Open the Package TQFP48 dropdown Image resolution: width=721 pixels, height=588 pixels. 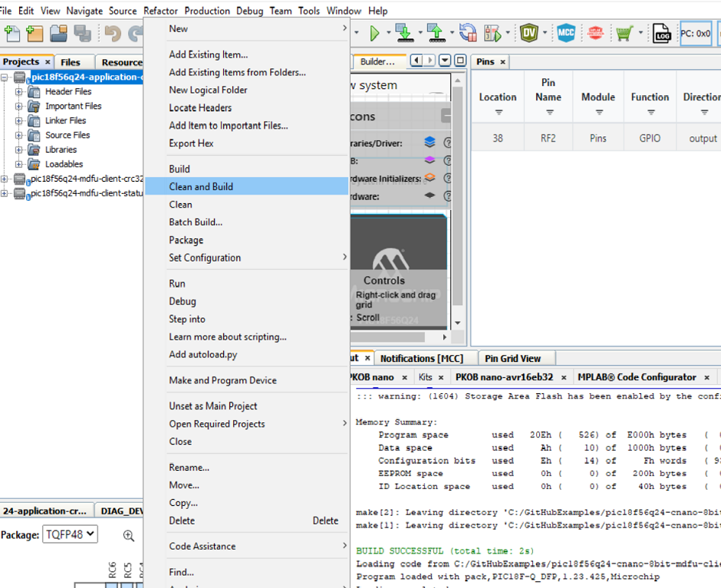(70, 534)
